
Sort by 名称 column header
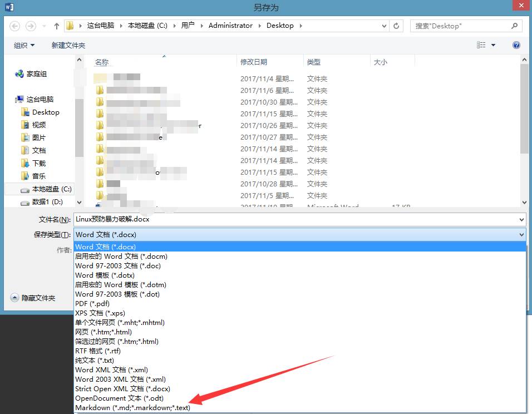point(102,62)
